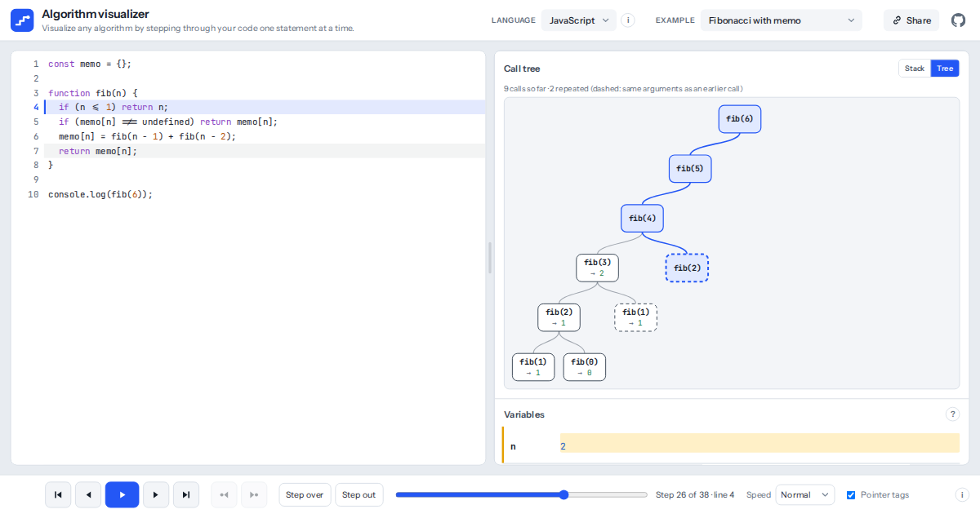Click the Call tree panel heading
This screenshot has width=980, height=514.
tap(522, 69)
